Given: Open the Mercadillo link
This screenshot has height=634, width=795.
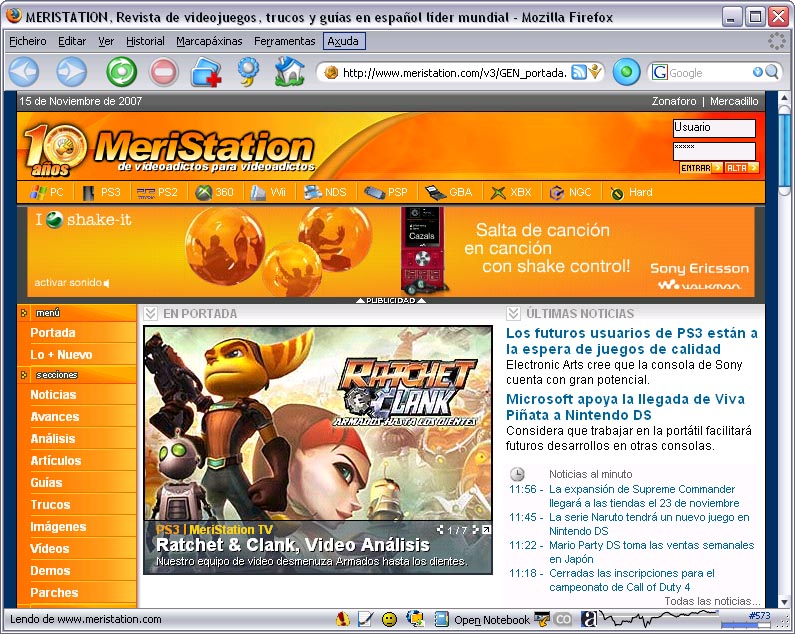Looking at the screenshot, I should tap(734, 101).
